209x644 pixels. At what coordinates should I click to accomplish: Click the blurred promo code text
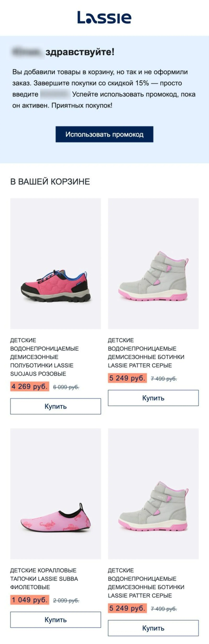pyautogui.click(x=55, y=94)
